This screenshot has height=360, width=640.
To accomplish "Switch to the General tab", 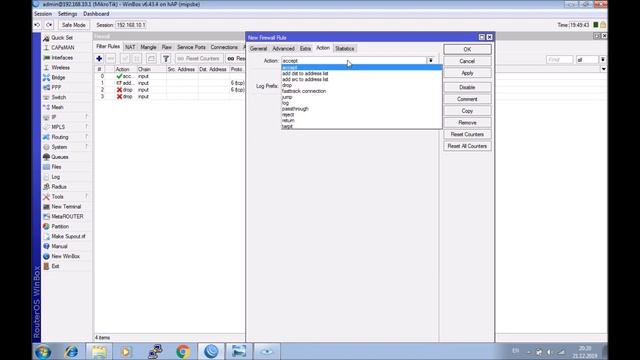I will [258, 49].
